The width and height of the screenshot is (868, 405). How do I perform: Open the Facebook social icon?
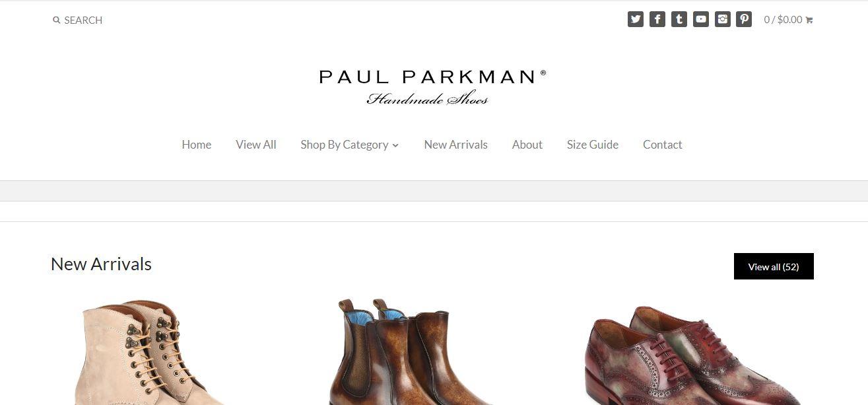tap(657, 19)
